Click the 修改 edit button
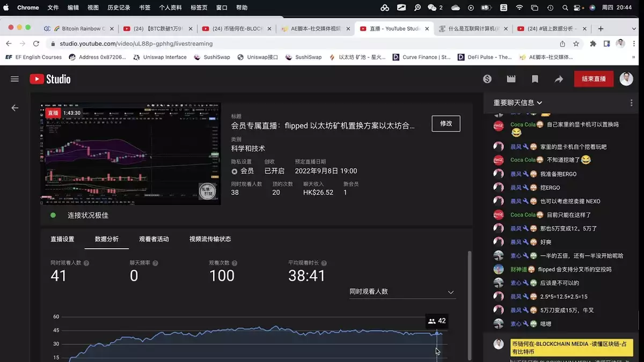Viewport: 644px width, 362px height. point(446,123)
